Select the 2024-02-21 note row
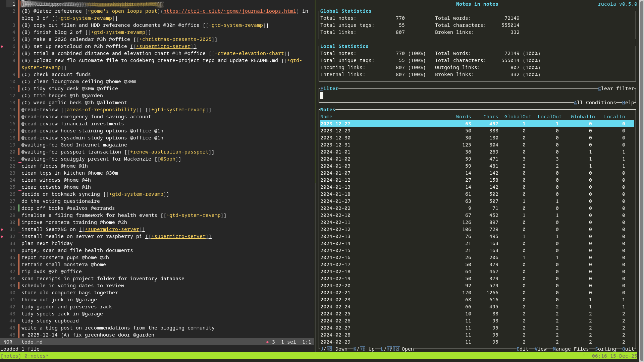This screenshot has height=362, width=644. coord(335,293)
